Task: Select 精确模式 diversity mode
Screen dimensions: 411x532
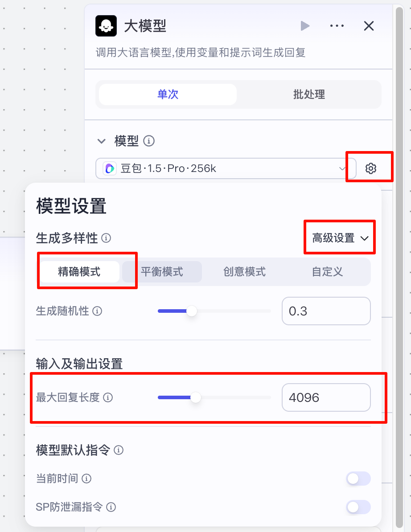Action: coord(79,272)
